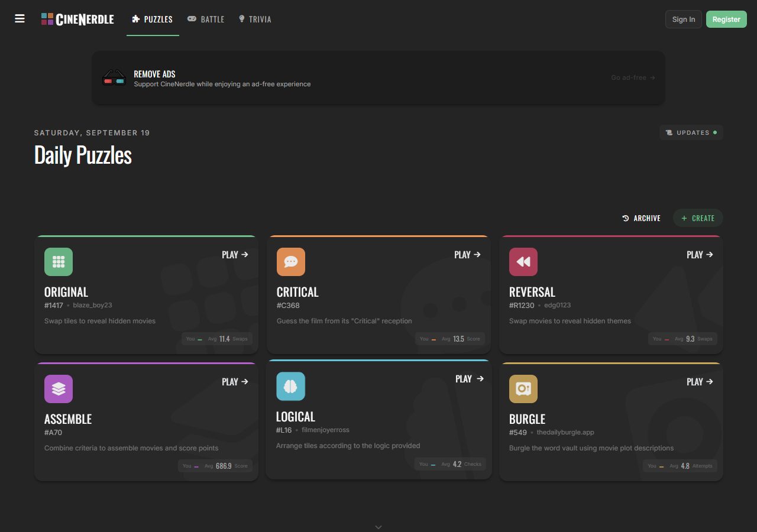Expand content with the bottom chevron
The width and height of the screenshot is (757, 532).
[x=378, y=527]
